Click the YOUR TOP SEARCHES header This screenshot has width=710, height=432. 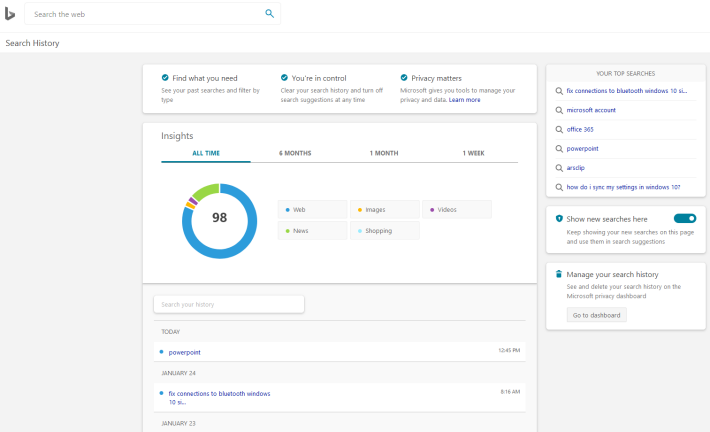[625, 73]
